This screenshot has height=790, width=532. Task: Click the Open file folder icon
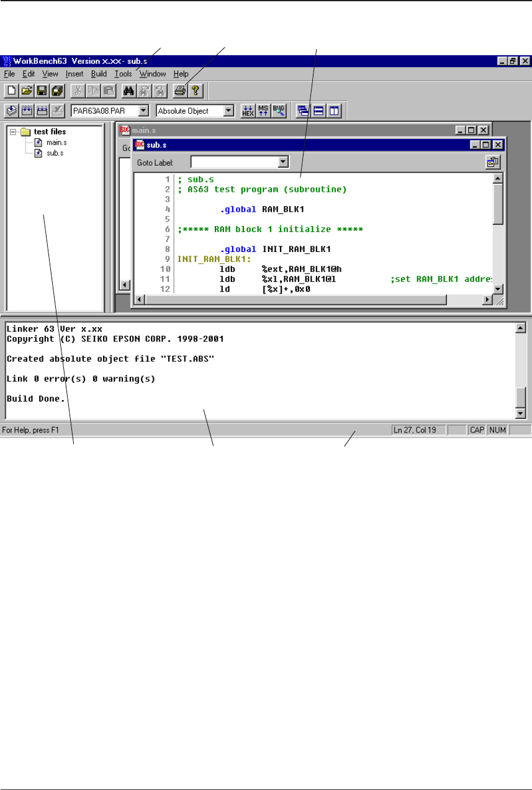tap(27, 91)
